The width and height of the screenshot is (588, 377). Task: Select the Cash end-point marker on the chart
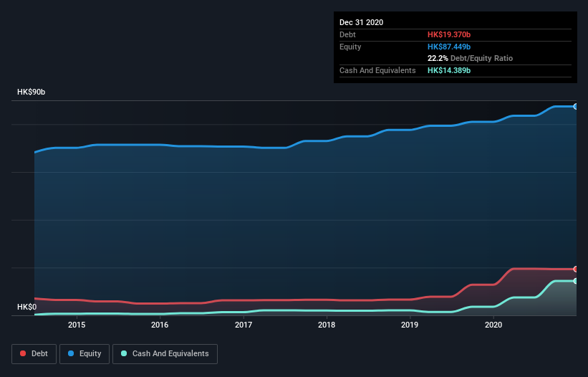click(x=576, y=281)
